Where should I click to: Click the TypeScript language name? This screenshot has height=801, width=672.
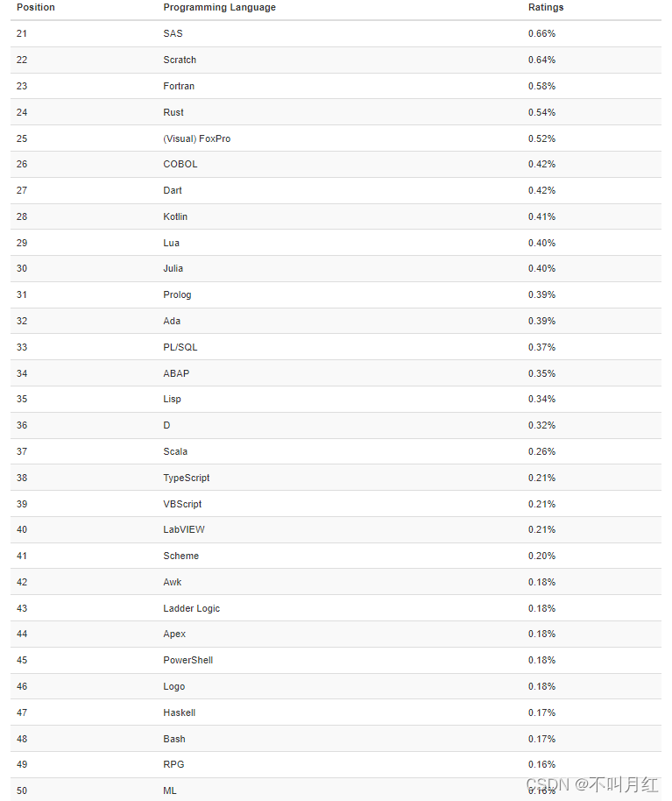click(x=187, y=478)
